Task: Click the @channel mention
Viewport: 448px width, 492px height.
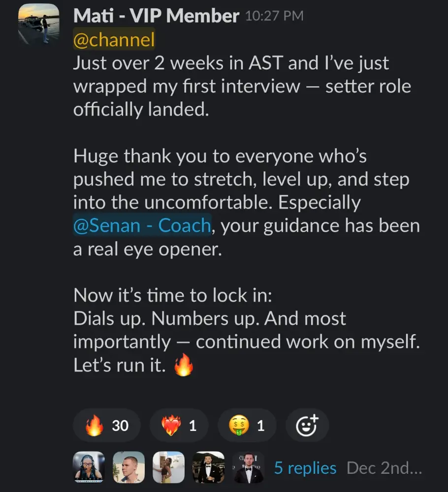Action: tap(114, 40)
